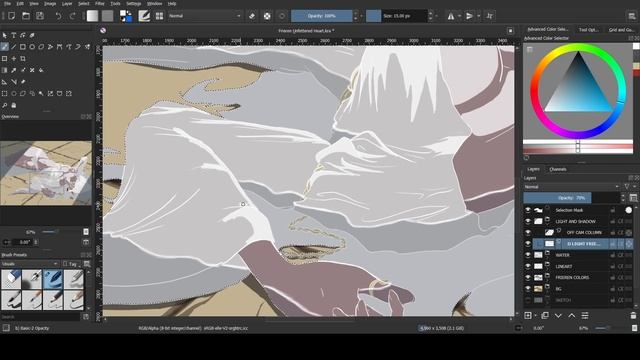The height and width of the screenshot is (360, 640).
Task: Select the Zoom tool
Action: click(4, 105)
